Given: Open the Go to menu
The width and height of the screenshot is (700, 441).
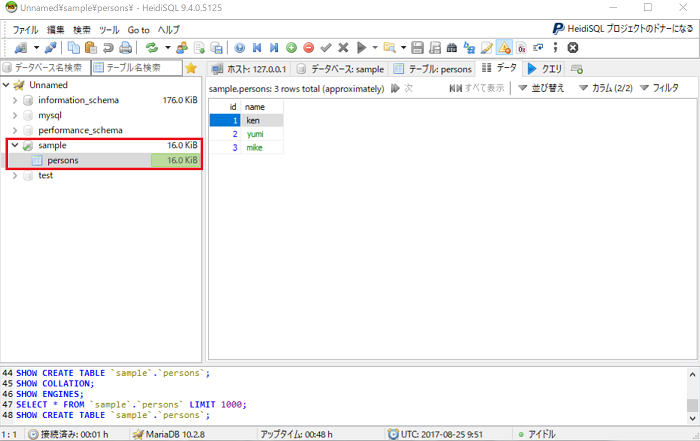Looking at the screenshot, I should click(x=138, y=30).
